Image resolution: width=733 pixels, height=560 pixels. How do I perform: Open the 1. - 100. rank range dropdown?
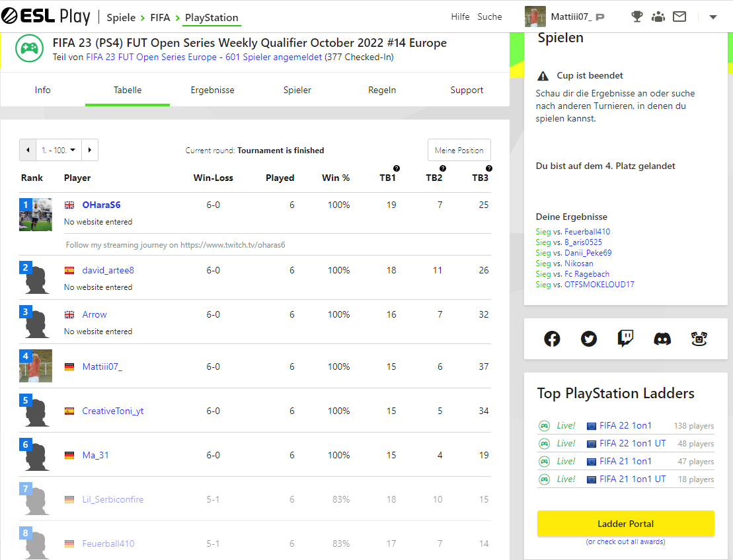(x=58, y=150)
